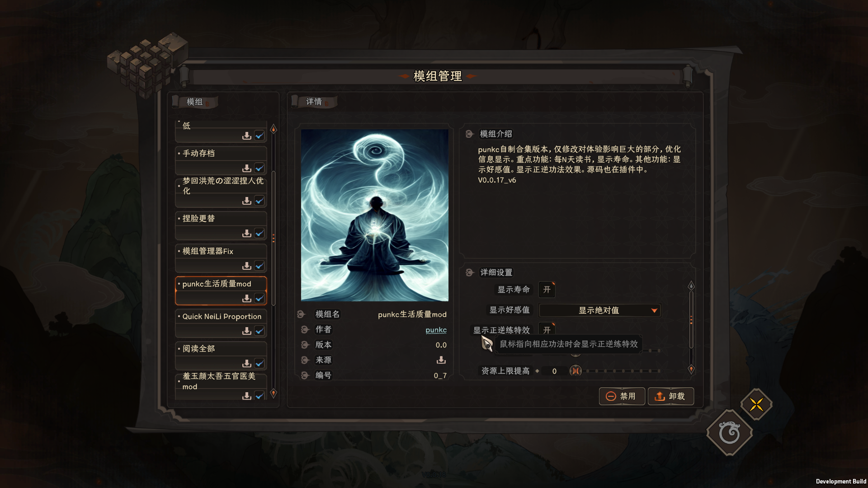Click the download icon for 手动存档 mod
The height and width of the screenshot is (488, 868).
click(x=246, y=168)
